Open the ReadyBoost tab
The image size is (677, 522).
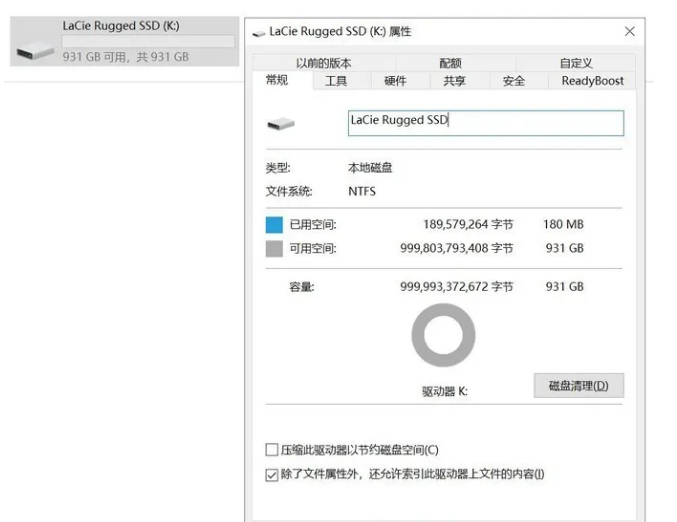(x=592, y=81)
